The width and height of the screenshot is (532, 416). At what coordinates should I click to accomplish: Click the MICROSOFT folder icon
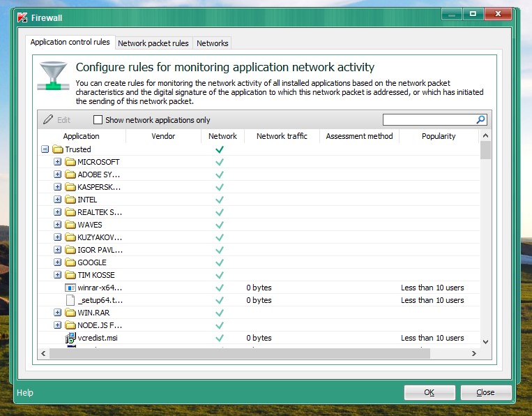70,162
